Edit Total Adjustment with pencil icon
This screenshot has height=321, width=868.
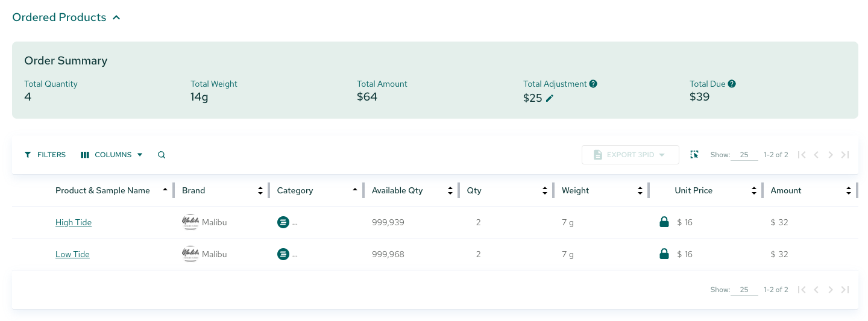pyautogui.click(x=550, y=98)
